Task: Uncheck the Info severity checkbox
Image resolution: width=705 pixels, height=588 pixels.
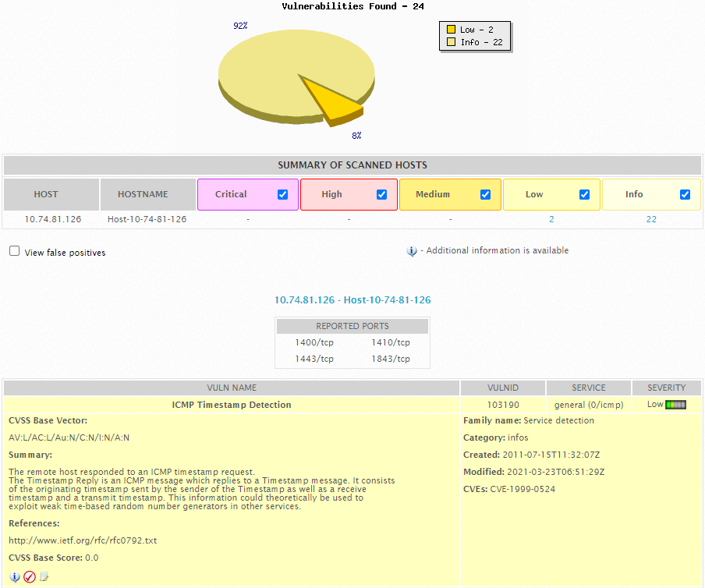Action: (685, 194)
